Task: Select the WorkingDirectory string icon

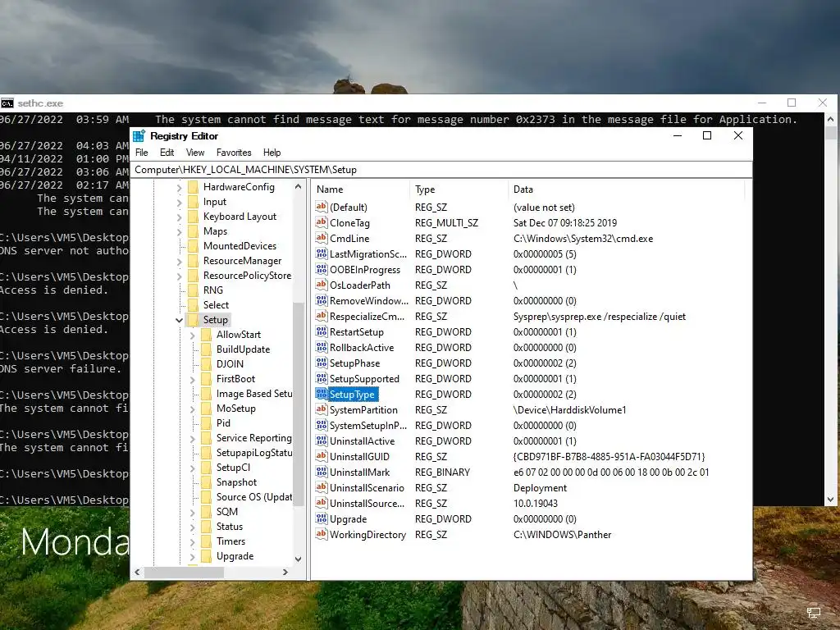Action: [x=322, y=533]
